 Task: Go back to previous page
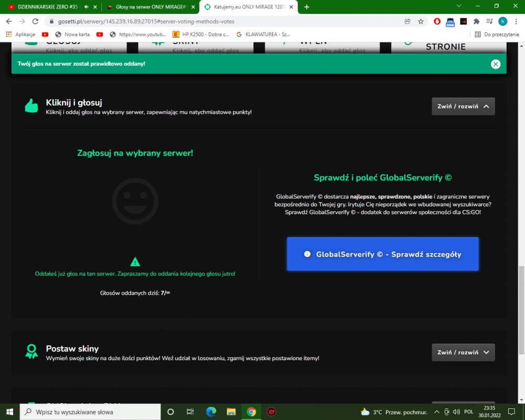9,22
